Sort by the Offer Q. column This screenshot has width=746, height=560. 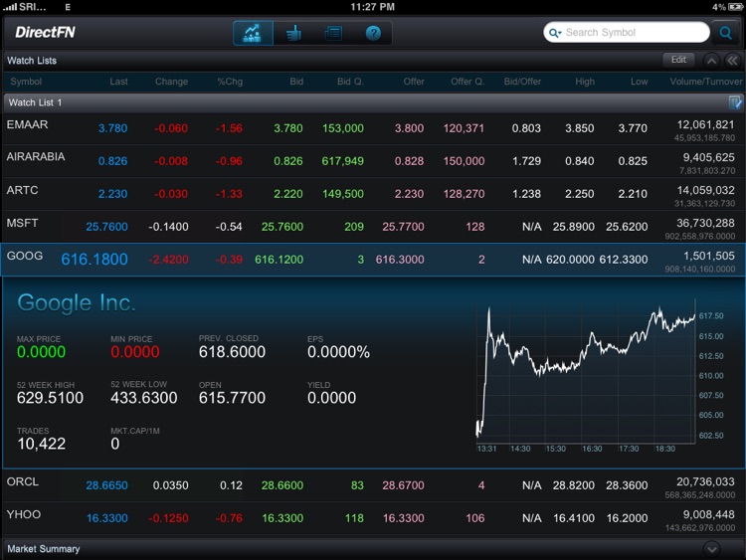tap(467, 82)
